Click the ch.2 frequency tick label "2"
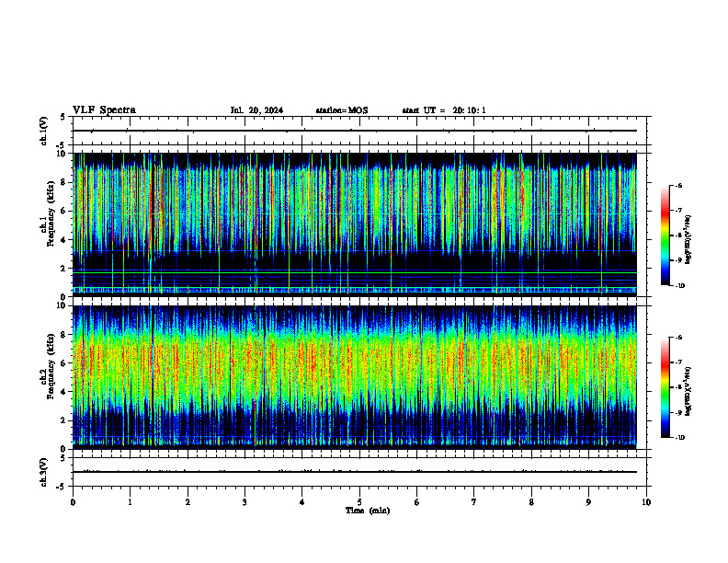Image resolution: width=728 pixels, height=563 pixels. click(x=64, y=420)
